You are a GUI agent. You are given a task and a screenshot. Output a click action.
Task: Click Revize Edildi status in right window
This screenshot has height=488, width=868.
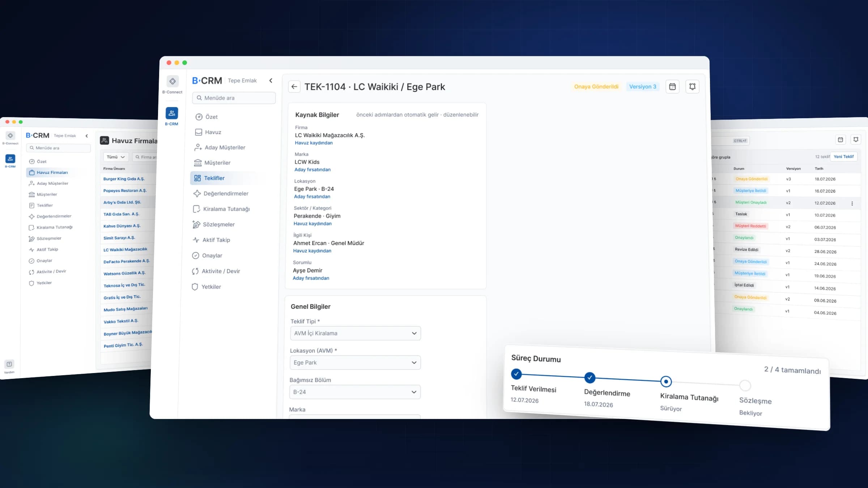tap(746, 249)
